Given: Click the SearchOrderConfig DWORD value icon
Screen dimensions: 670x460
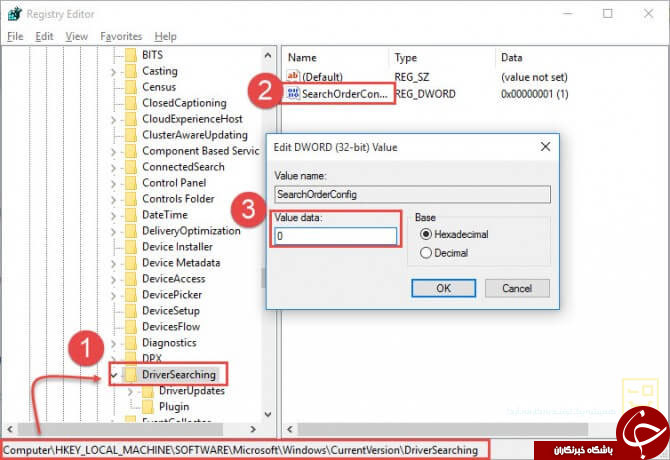Looking at the screenshot, I should (293, 94).
